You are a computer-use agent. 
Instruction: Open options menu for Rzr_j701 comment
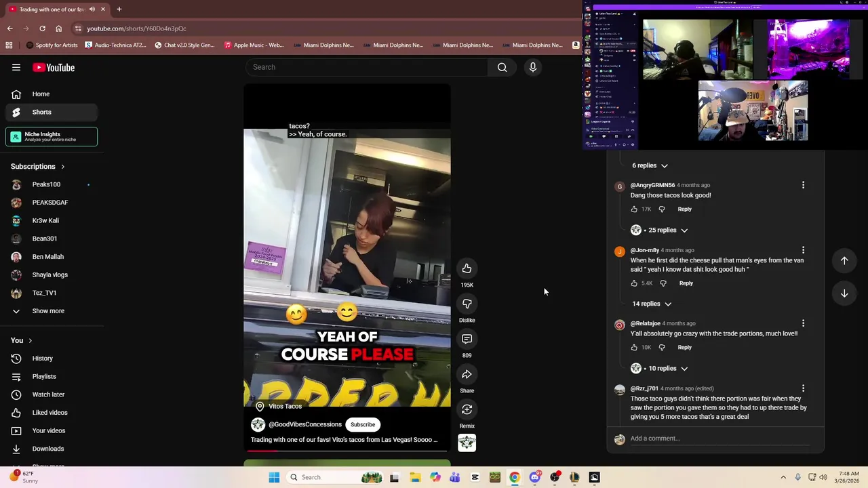(803, 388)
